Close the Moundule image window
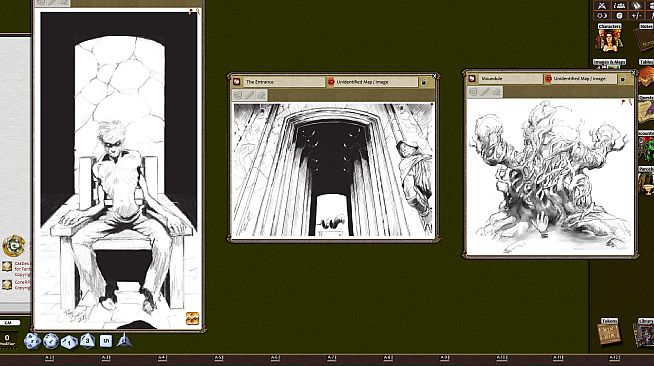The width and height of the screenshot is (654, 366). click(634, 73)
